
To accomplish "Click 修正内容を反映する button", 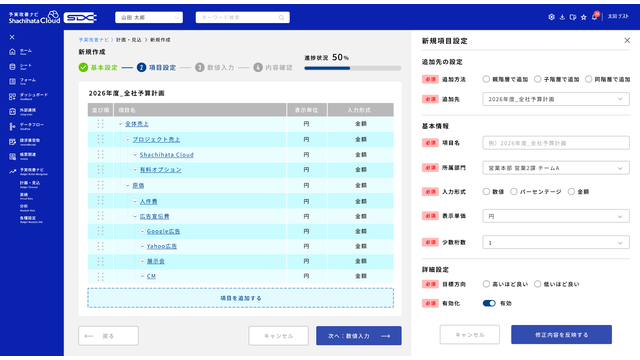I will [561, 335].
